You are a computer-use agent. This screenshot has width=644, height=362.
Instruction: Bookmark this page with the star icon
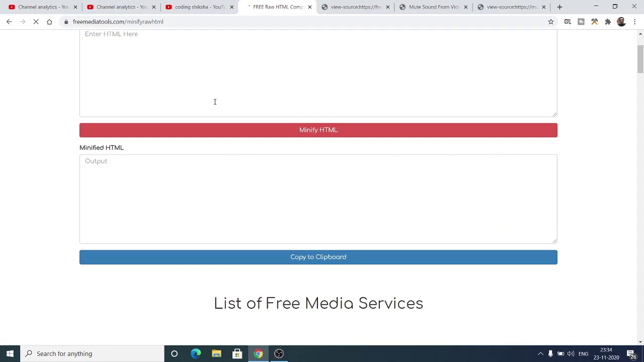pos(551,22)
